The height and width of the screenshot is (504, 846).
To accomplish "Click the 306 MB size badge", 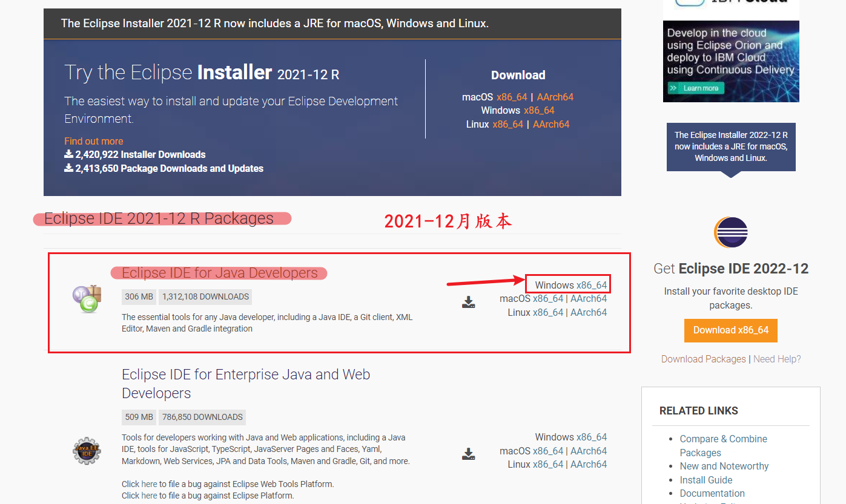I will click(x=139, y=296).
